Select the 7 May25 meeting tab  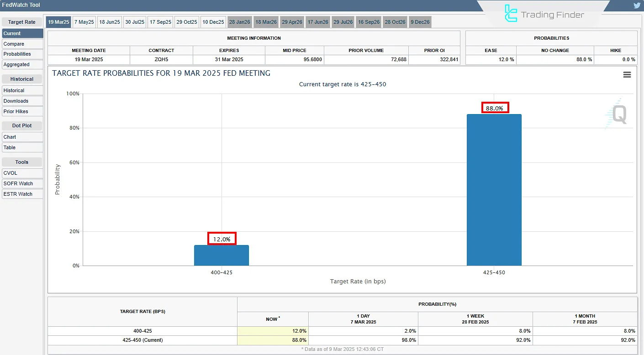tap(84, 22)
